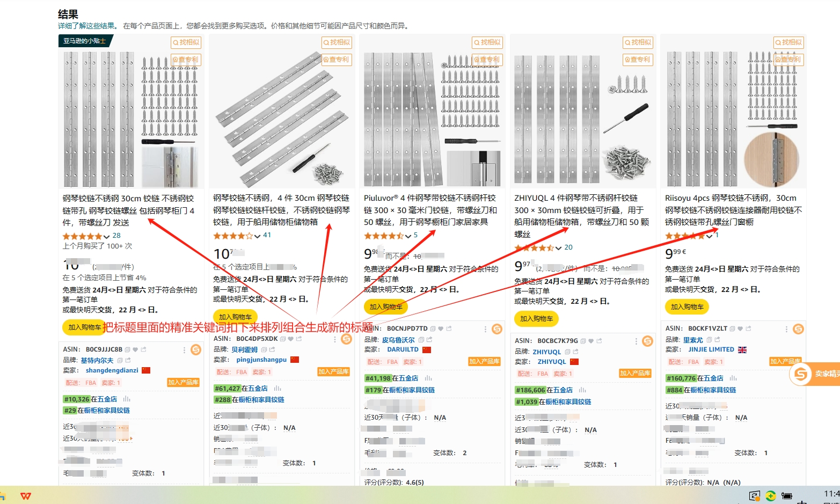
Task: Favorite product B0CNJPD7TD with the heart icon
Action: (441, 328)
